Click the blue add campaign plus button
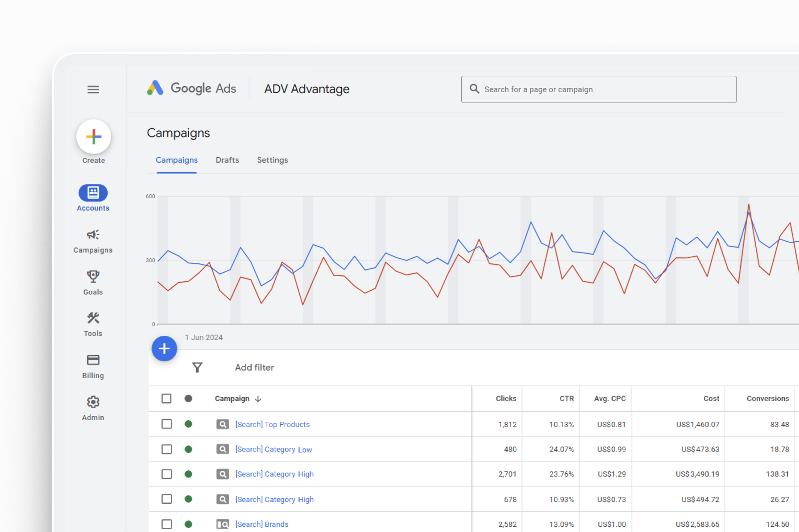Screen dimensions: 799x532 point(164,349)
